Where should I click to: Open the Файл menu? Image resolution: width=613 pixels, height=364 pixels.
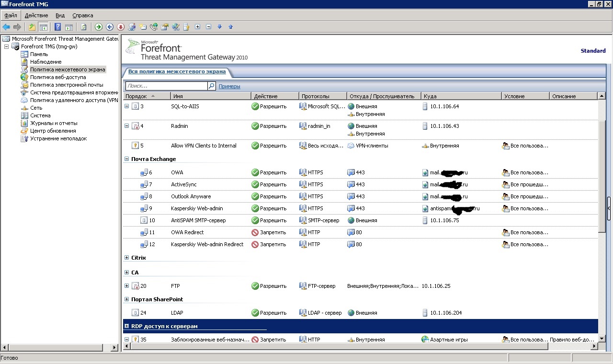[x=11, y=16]
